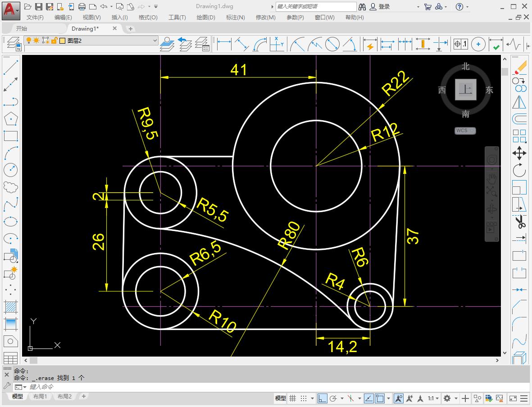
Task: Toggle polar tracking in status bar
Action: [x=333, y=398]
